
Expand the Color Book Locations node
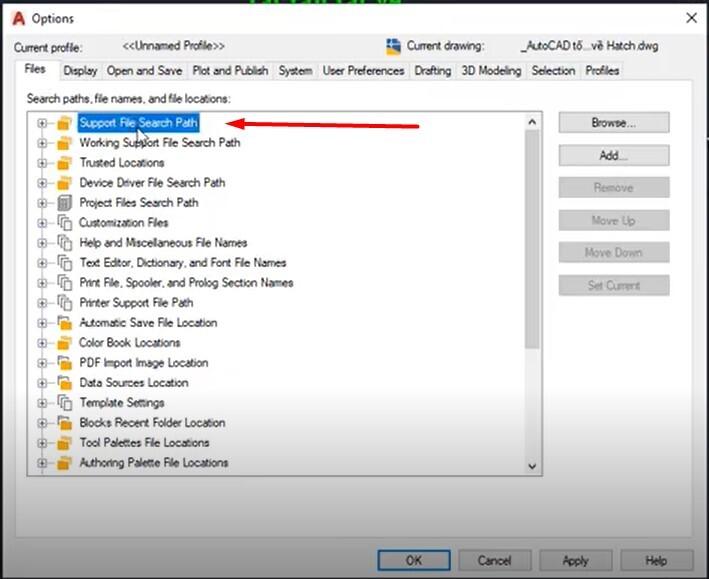tap(42, 343)
